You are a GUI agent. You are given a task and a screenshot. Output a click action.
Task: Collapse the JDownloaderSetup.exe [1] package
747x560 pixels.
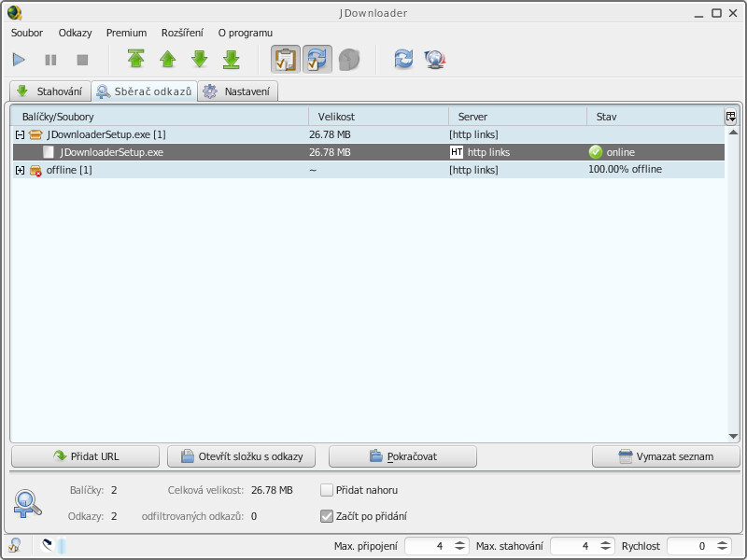click(20, 134)
